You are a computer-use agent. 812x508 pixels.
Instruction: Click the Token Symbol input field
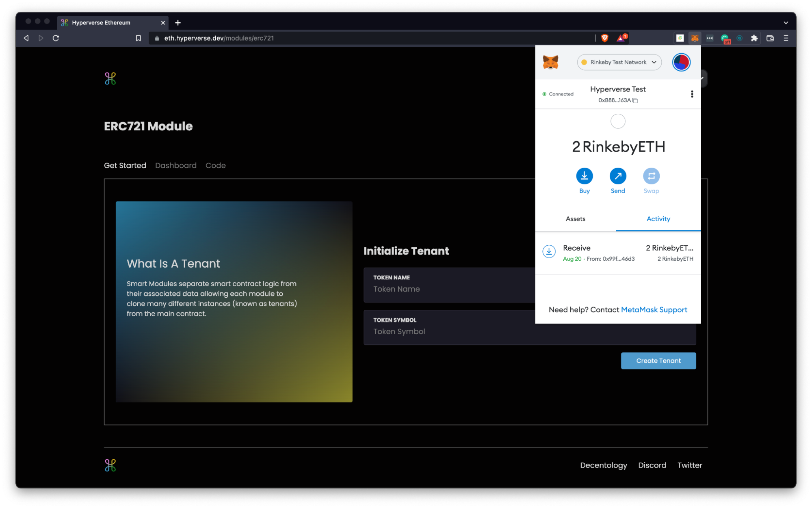point(530,327)
